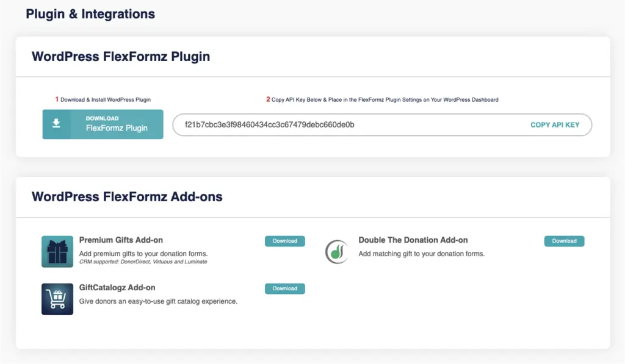Download the Premium Gifts Add-on
Screen dimensions: 625x364
click(x=284, y=241)
